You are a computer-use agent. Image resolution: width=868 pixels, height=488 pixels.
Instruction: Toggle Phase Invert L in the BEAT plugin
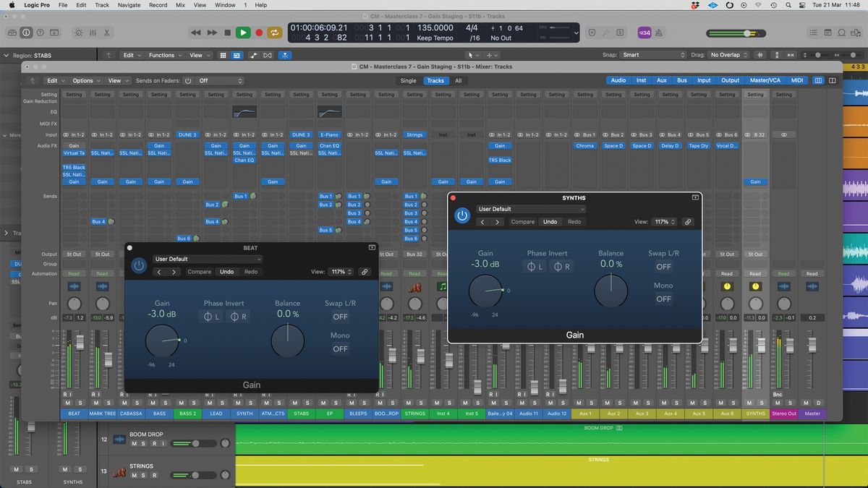pyautogui.click(x=210, y=316)
